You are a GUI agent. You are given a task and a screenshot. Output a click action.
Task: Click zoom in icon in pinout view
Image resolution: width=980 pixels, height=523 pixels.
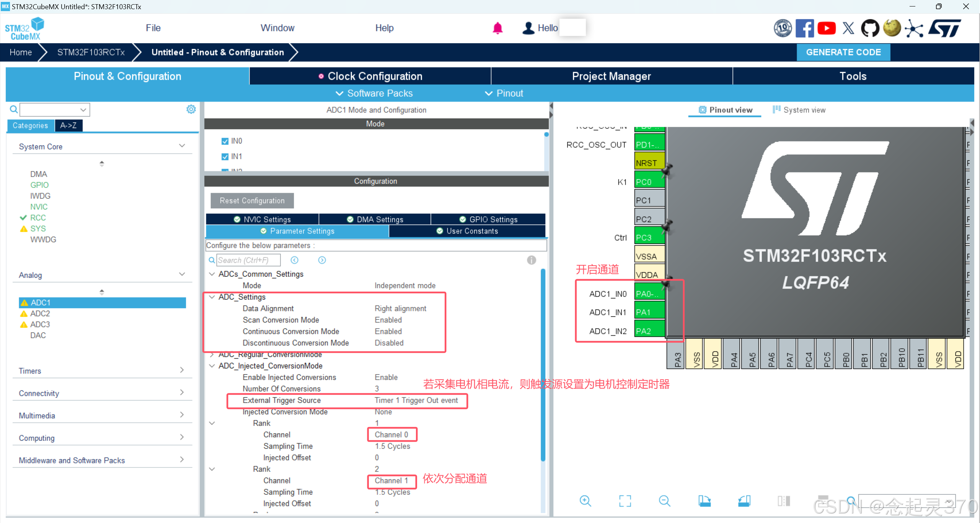pos(585,500)
